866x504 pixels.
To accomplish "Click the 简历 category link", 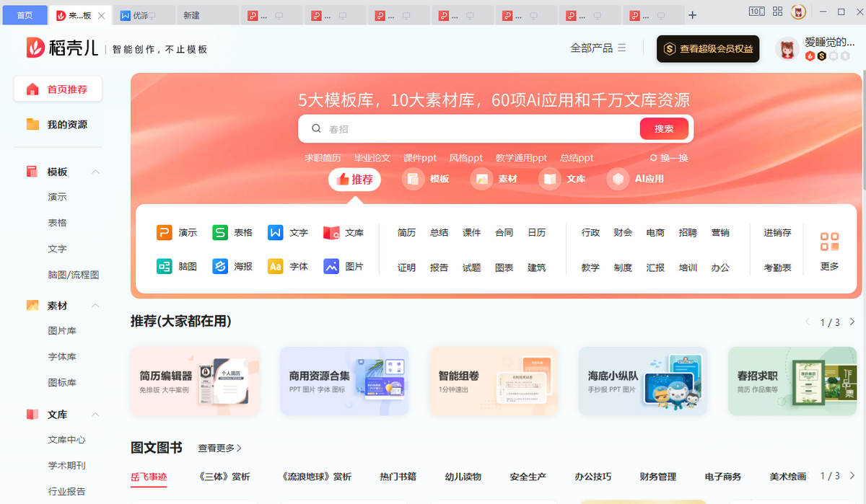I will click(x=406, y=232).
